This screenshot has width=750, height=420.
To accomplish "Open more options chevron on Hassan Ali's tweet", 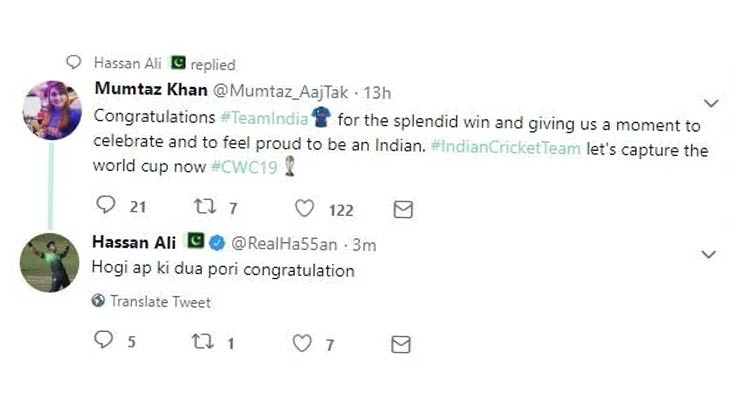I will (x=709, y=255).
